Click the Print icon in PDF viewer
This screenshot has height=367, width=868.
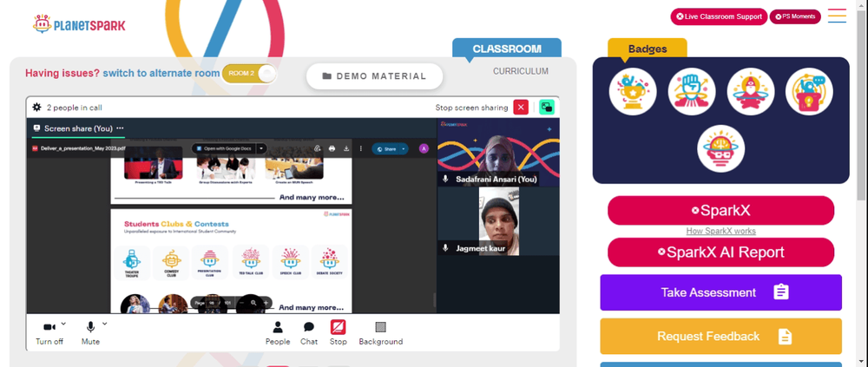(332, 148)
